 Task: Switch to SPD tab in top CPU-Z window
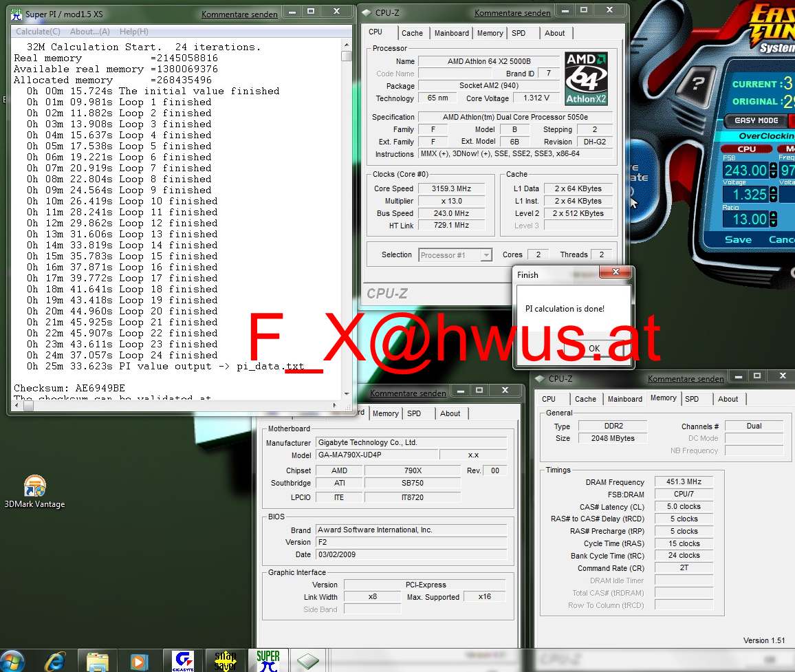pyautogui.click(x=518, y=33)
